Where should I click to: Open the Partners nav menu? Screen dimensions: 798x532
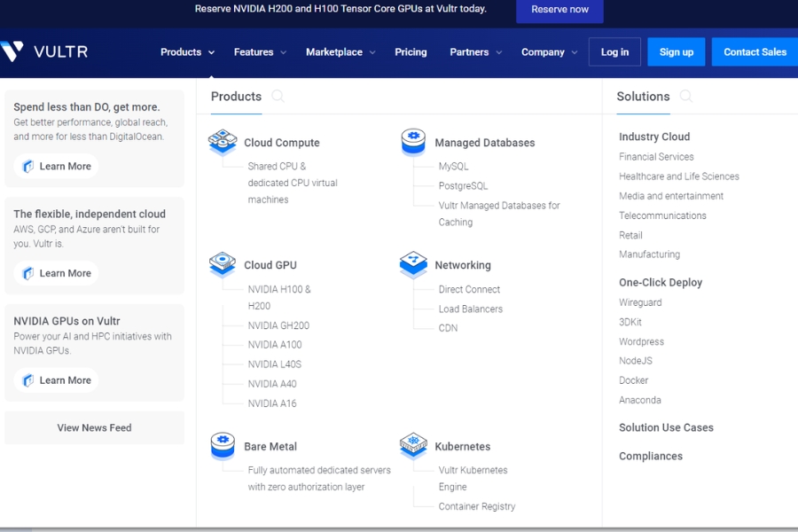coord(469,52)
